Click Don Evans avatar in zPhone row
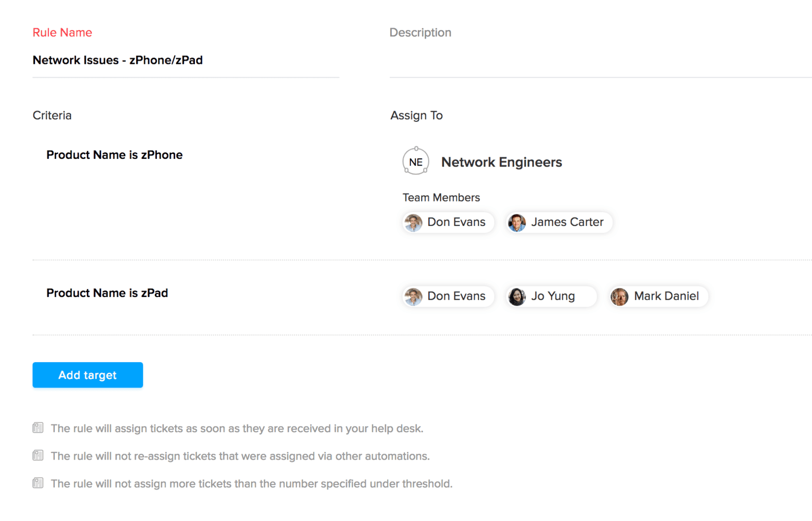The width and height of the screenshot is (812, 521). click(x=413, y=222)
